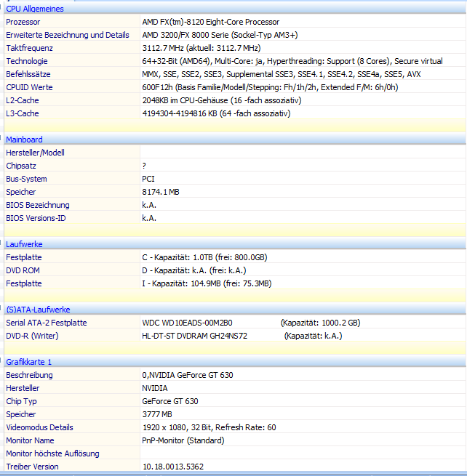The height and width of the screenshot is (476, 467).
Task: Click the L3-Cache label
Action: point(22,113)
